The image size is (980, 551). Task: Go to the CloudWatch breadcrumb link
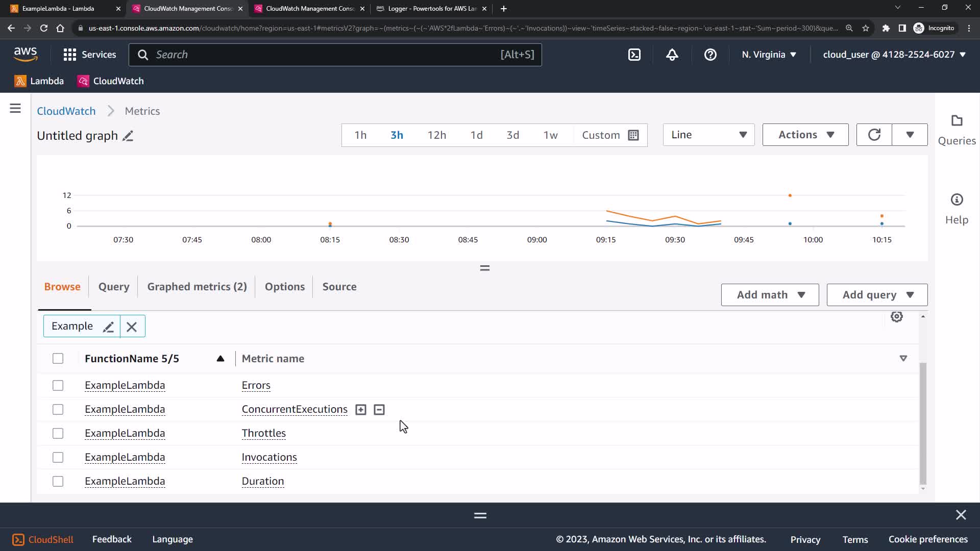(66, 111)
